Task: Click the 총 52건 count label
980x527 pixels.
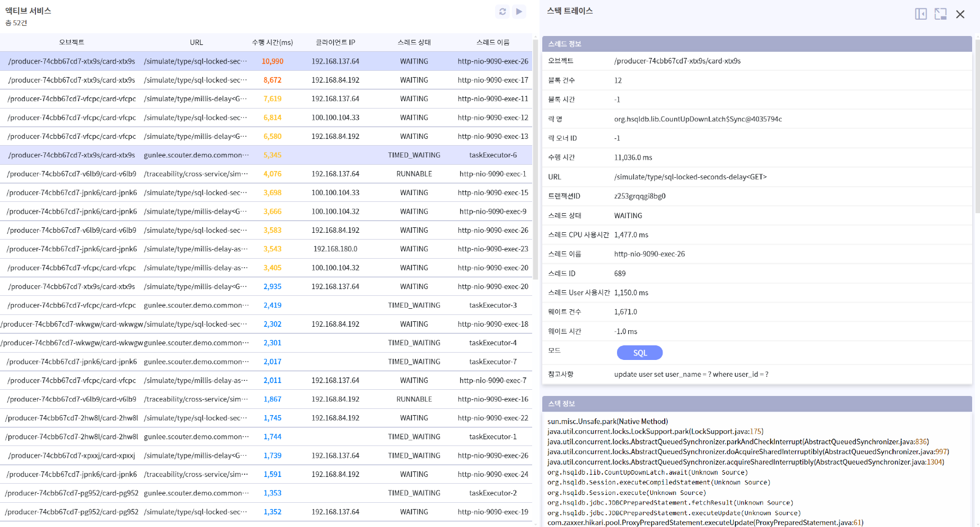Action: [16, 23]
